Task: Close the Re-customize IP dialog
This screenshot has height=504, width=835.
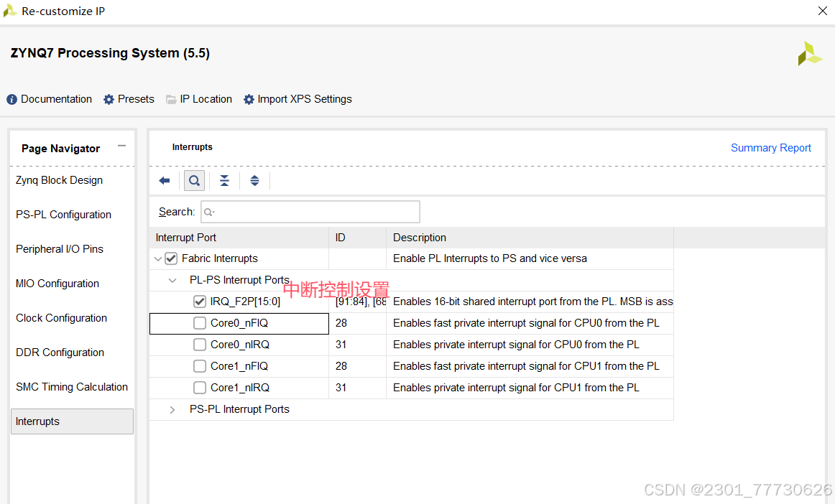Action: [822, 11]
